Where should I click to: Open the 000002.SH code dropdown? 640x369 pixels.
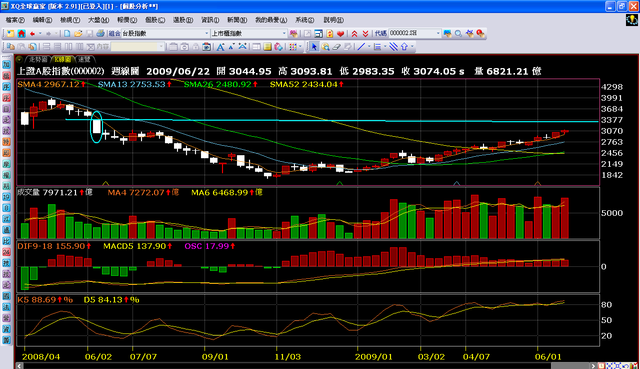pyautogui.click(x=438, y=33)
